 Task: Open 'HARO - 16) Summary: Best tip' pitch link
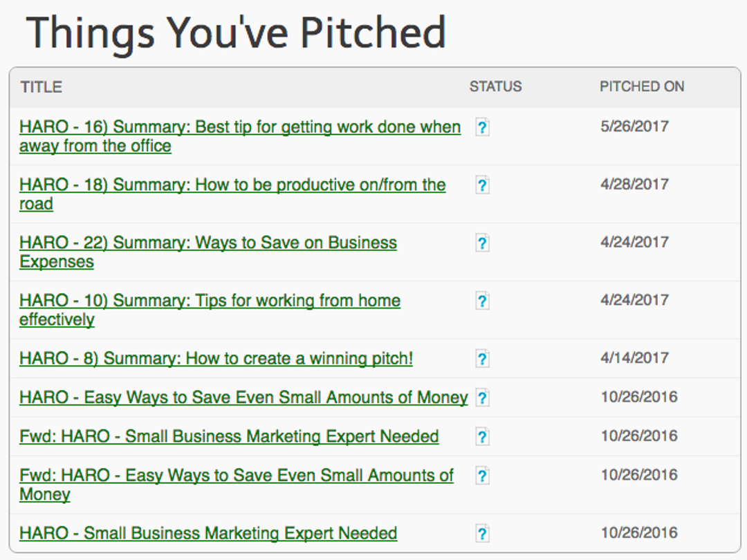[x=240, y=137]
